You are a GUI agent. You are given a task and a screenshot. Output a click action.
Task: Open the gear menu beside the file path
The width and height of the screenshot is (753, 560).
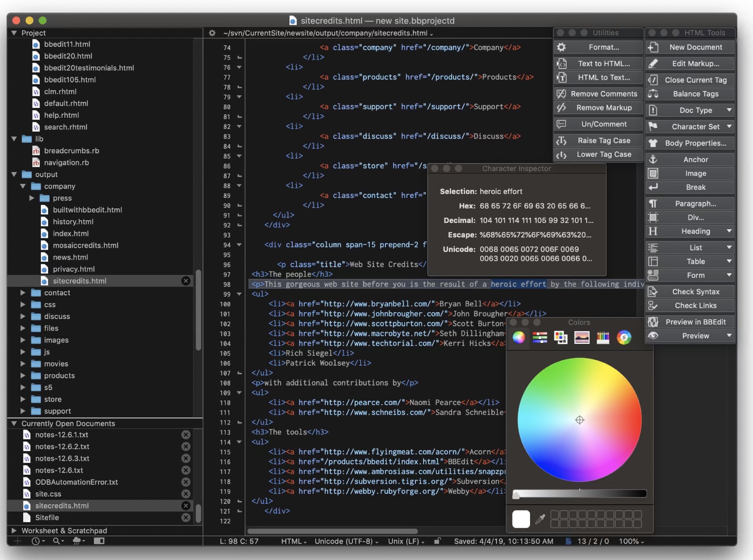tap(212, 33)
